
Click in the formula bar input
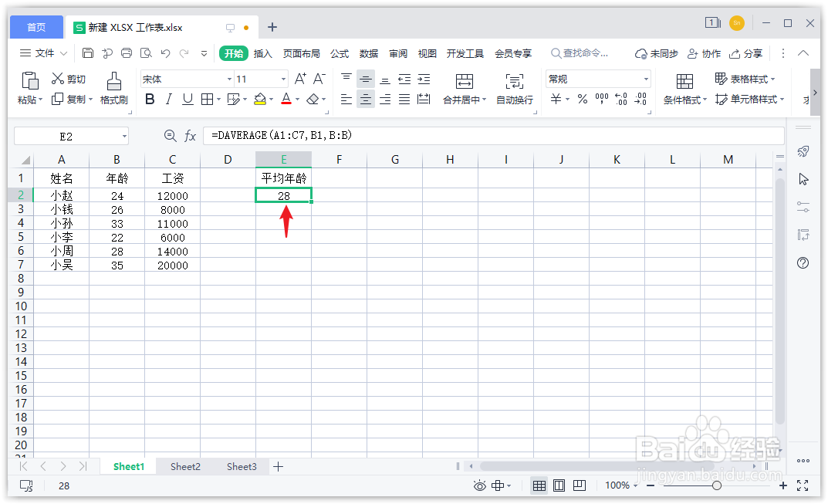[493, 136]
